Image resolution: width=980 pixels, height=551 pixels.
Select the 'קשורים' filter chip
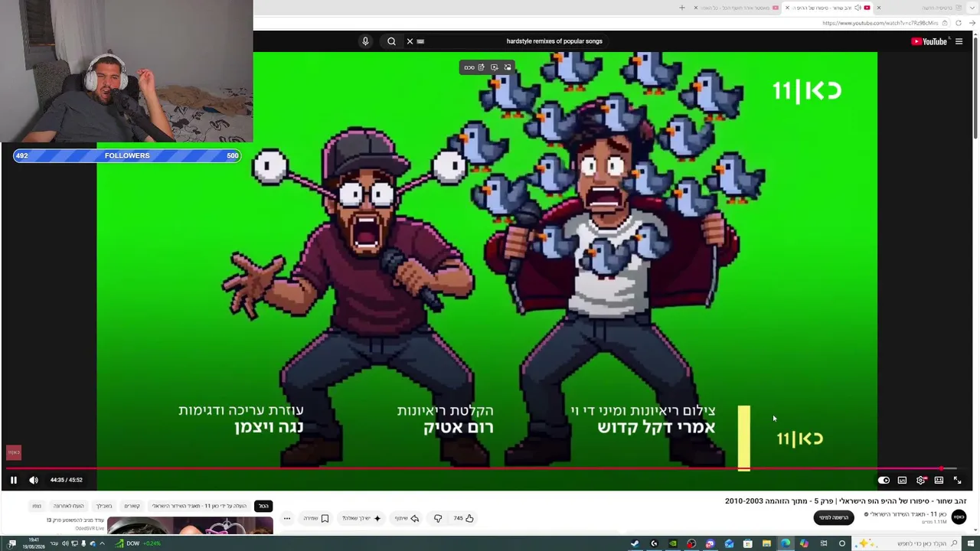tap(132, 506)
